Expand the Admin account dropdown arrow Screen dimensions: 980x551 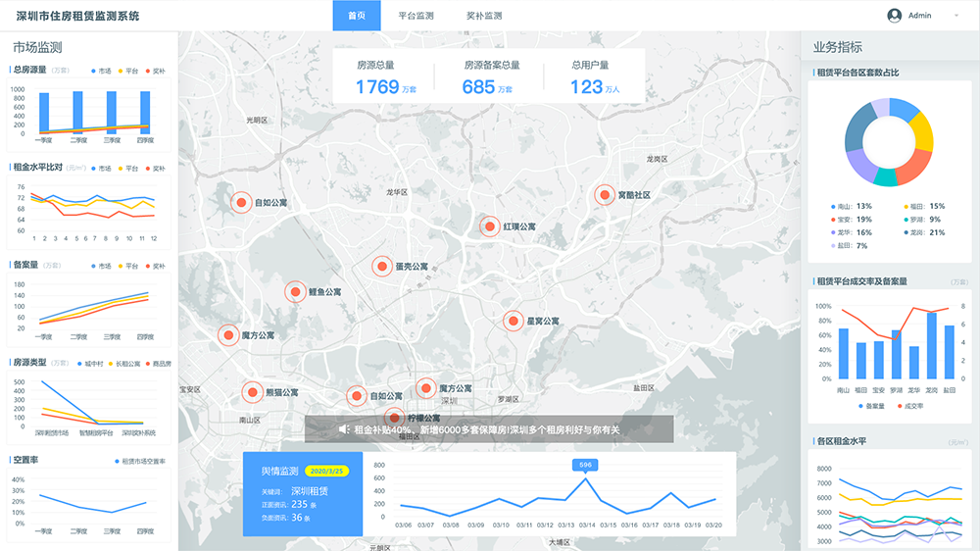tap(956, 16)
